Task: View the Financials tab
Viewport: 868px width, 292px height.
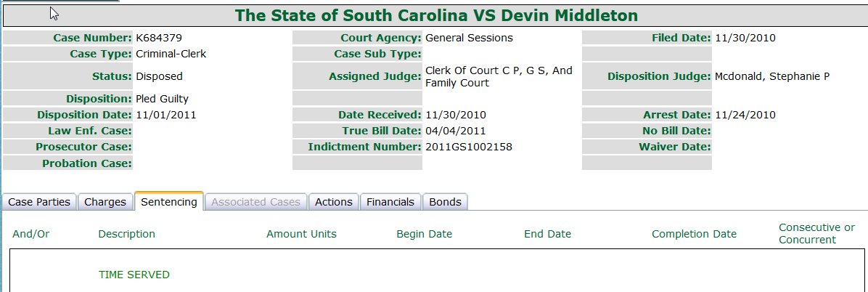Action: tap(390, 202)
